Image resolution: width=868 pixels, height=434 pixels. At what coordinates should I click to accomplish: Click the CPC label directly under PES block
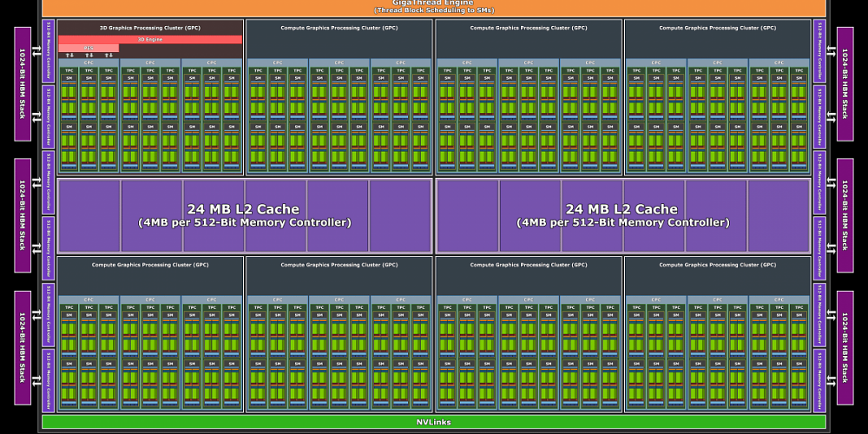pos(89,62)
